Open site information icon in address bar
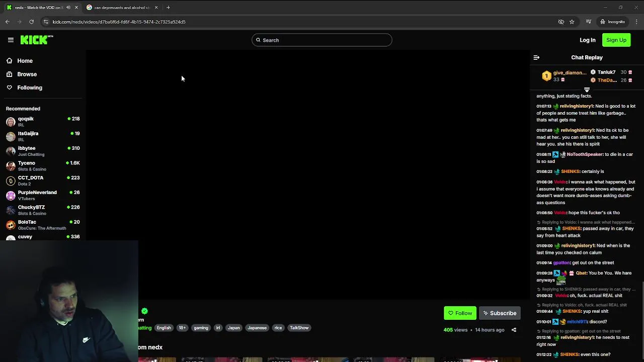Screen dimensions: 644x362 [x=46, y=22]
